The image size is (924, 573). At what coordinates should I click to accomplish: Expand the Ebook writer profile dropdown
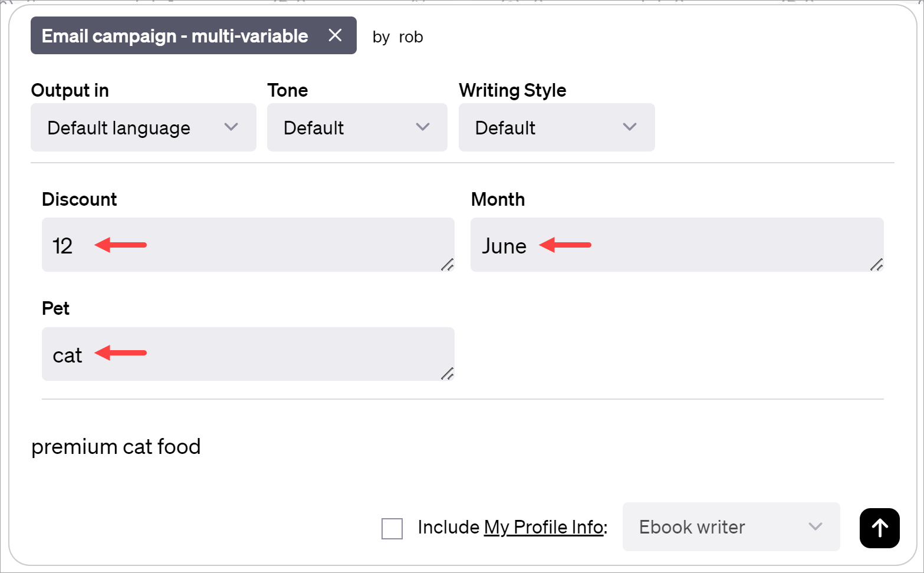click(731, 528)
